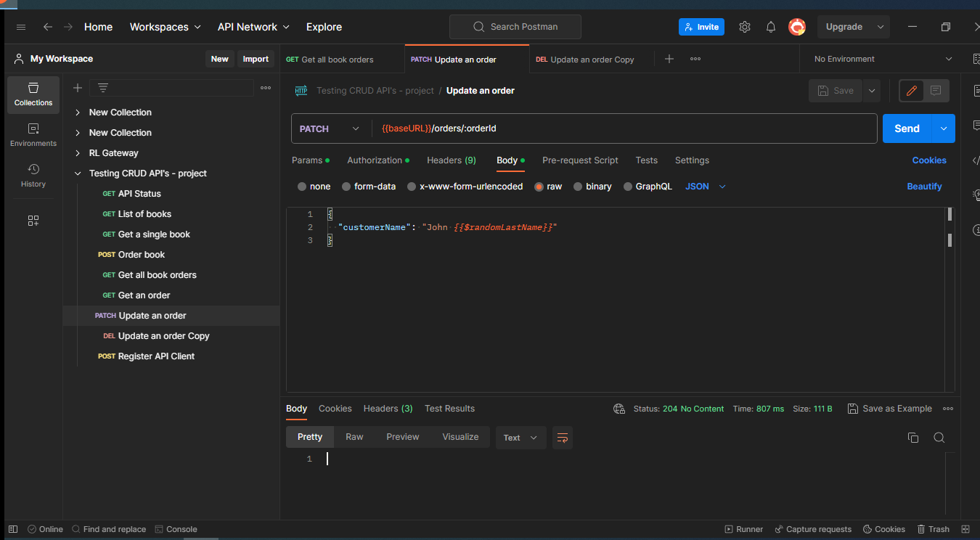Collapse the Testing CRUD API's project collection
The width and height of the screenshot is (980, 540).
(78, 173)
